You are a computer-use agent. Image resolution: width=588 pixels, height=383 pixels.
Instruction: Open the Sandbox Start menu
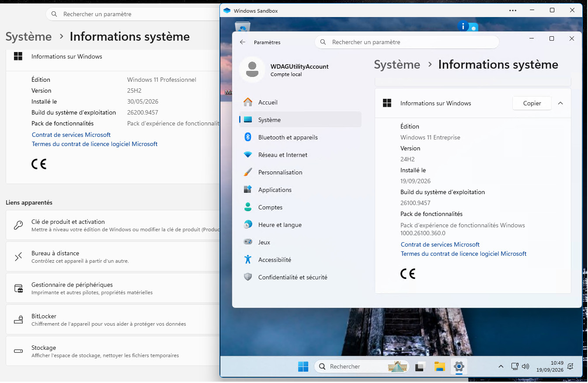pyautogui.click(x=303, y=366)
